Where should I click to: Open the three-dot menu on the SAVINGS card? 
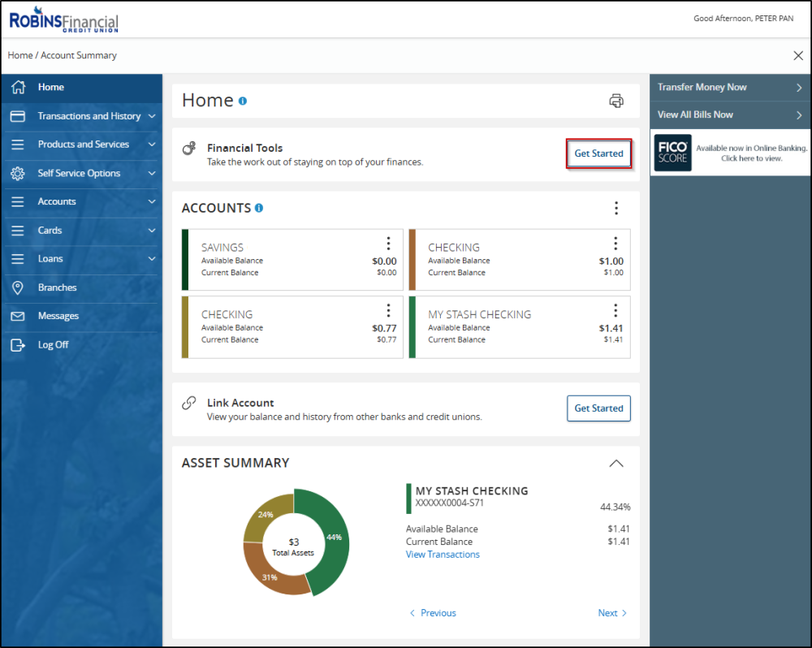(x=388, y=242)
